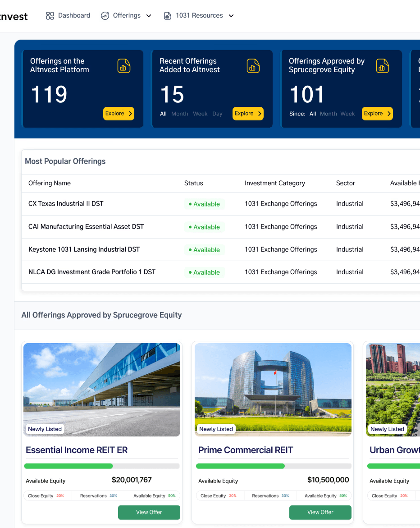Expand the Offerings dropdown chevron
The width and height of the screenshot is (420, 528).
coord(149,16)
